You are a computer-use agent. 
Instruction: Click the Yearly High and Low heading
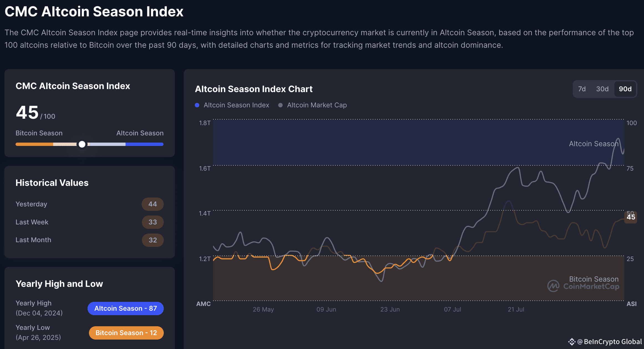coord(59,284)
